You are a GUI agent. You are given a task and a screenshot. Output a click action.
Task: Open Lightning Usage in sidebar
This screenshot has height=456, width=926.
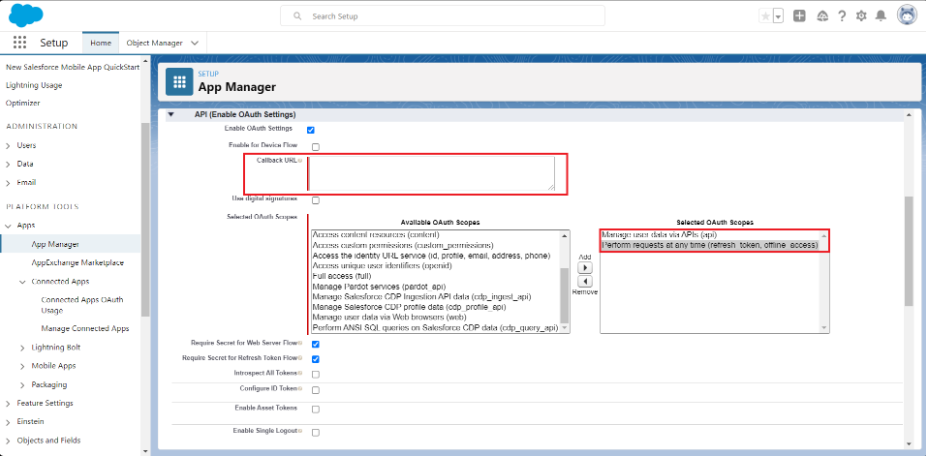[x=34, y=85]
